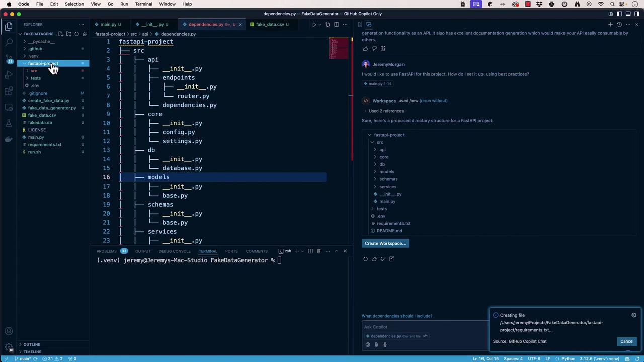Open the Output panel tab
Image resolution: width=644 pixels, height=362 pixels.
[x=143, y=251]
